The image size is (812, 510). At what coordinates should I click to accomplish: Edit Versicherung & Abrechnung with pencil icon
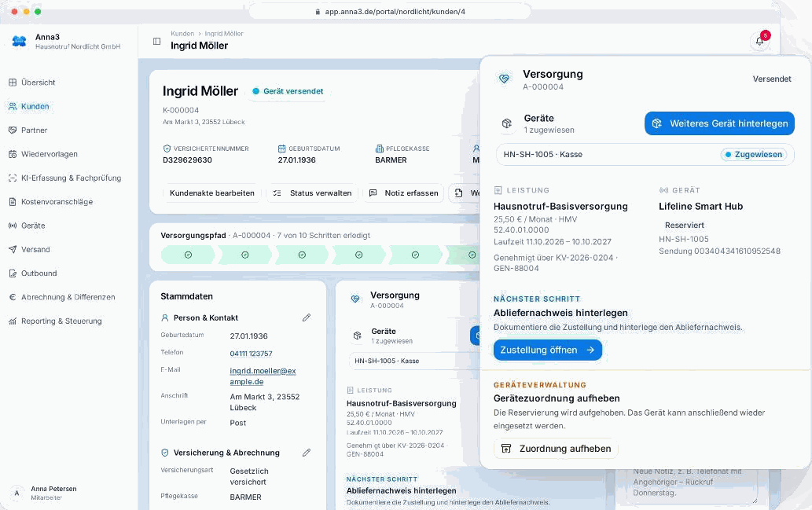click(307, 453)
